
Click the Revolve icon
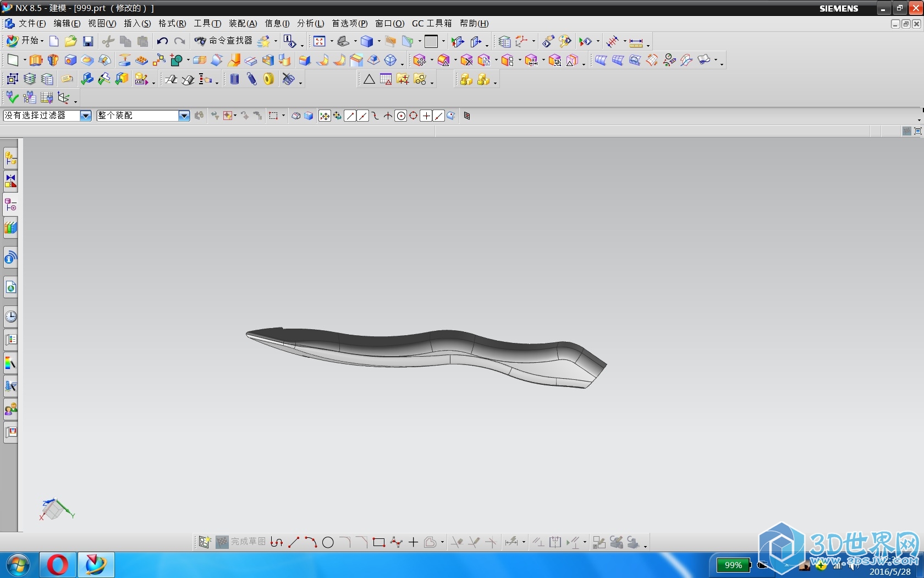point(53,61)
